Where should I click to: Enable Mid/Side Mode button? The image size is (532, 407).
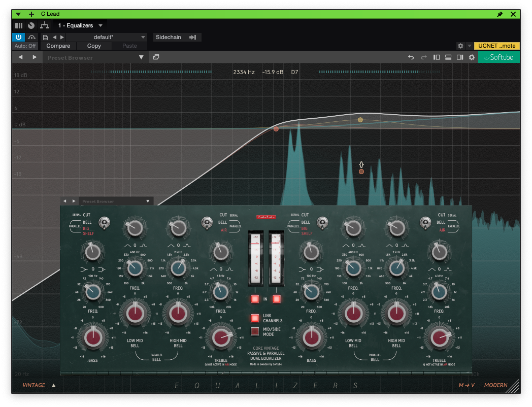(255, 331)
